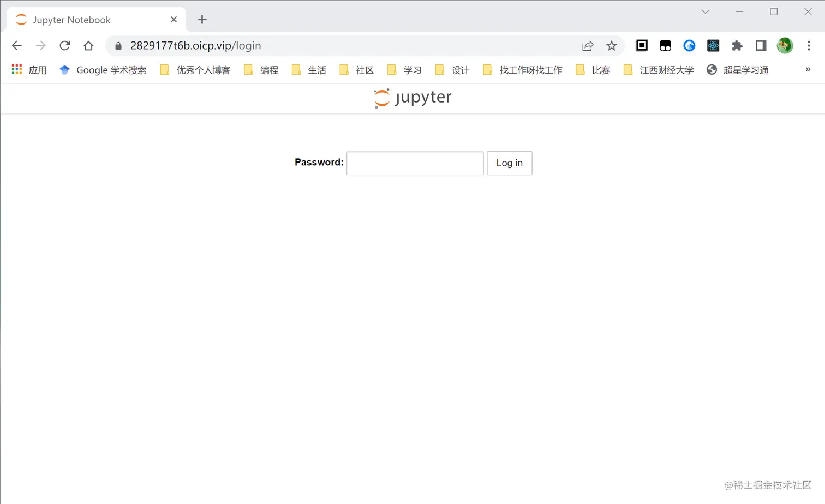This screenshot has height=504, width=825.
Task: Click the padlock site info icon
Action: coord(118,46)
